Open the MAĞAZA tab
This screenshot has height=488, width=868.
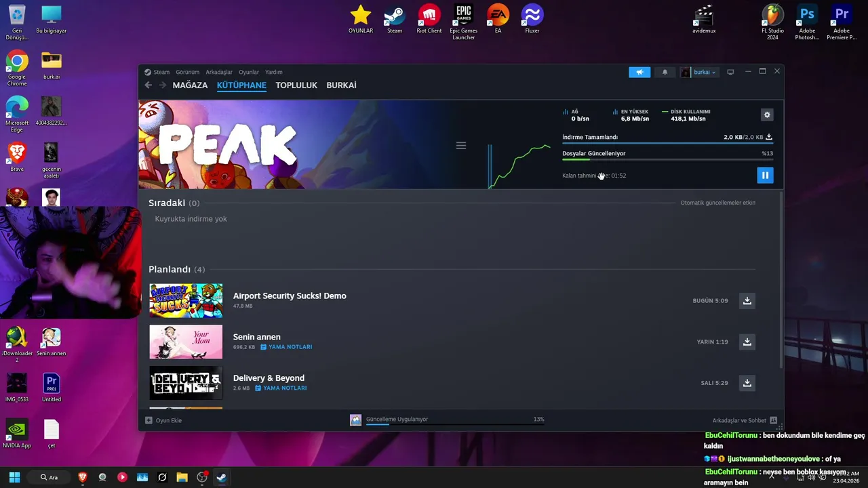click(x=190, y=85)
